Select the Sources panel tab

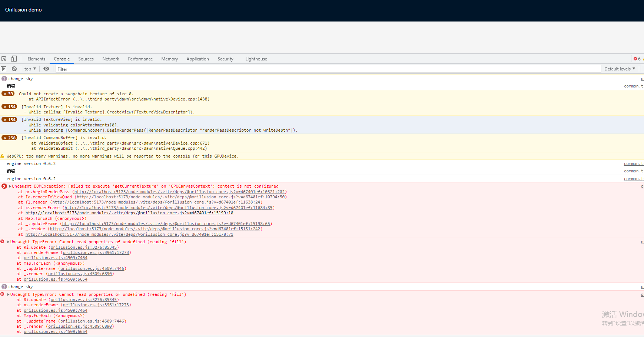click(86, 59)
